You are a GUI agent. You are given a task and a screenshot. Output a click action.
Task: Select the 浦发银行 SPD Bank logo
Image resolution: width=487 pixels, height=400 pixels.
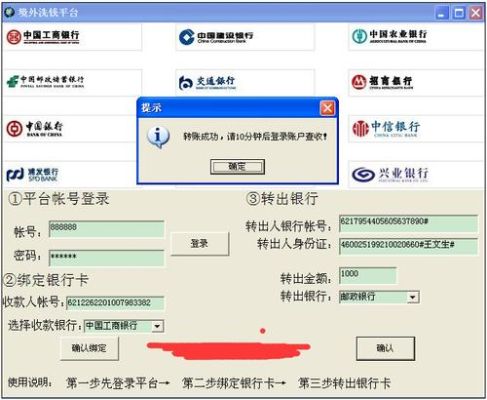click(x=32, y=174)
